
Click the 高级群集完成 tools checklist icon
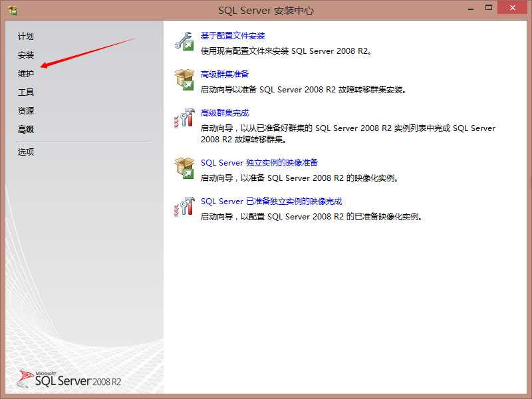pos(184,118)
